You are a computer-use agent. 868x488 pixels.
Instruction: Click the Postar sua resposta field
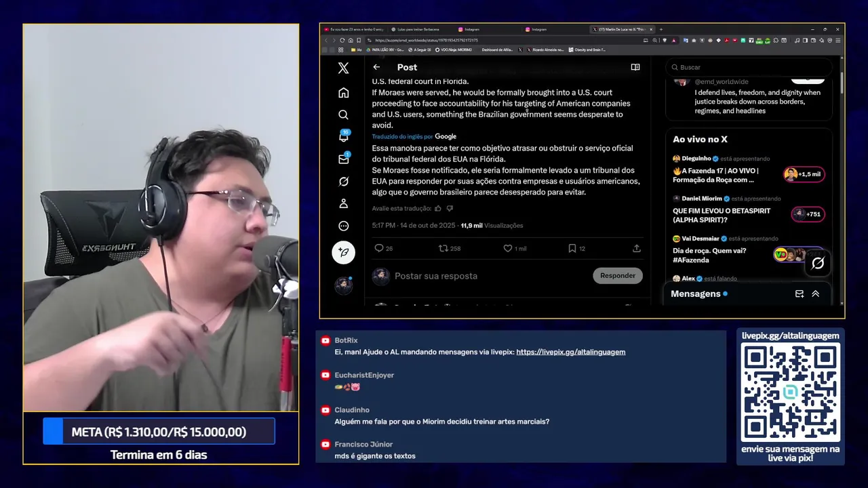pos(436,276)
